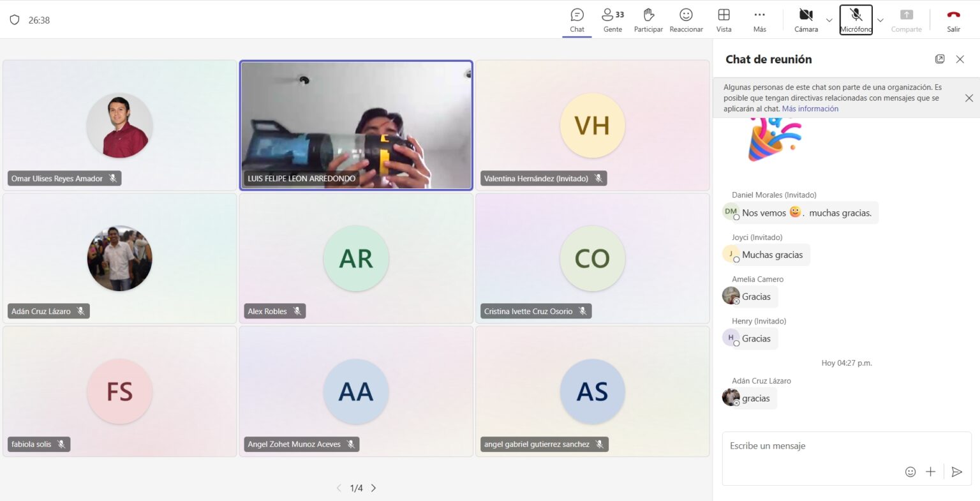Open emoji picker in message box

click(910, 472)
